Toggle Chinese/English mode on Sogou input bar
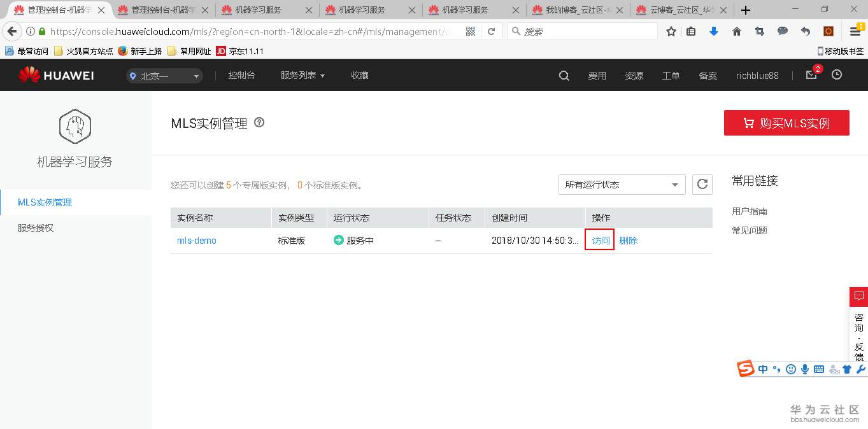The height and width of the screenshot is (429, 868). (762, 369)
